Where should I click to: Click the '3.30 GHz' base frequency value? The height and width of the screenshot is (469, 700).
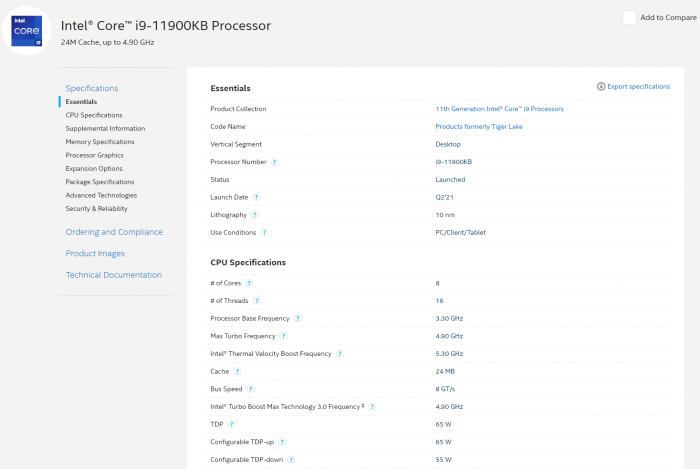pyautogui.click(x=449, y=318)
